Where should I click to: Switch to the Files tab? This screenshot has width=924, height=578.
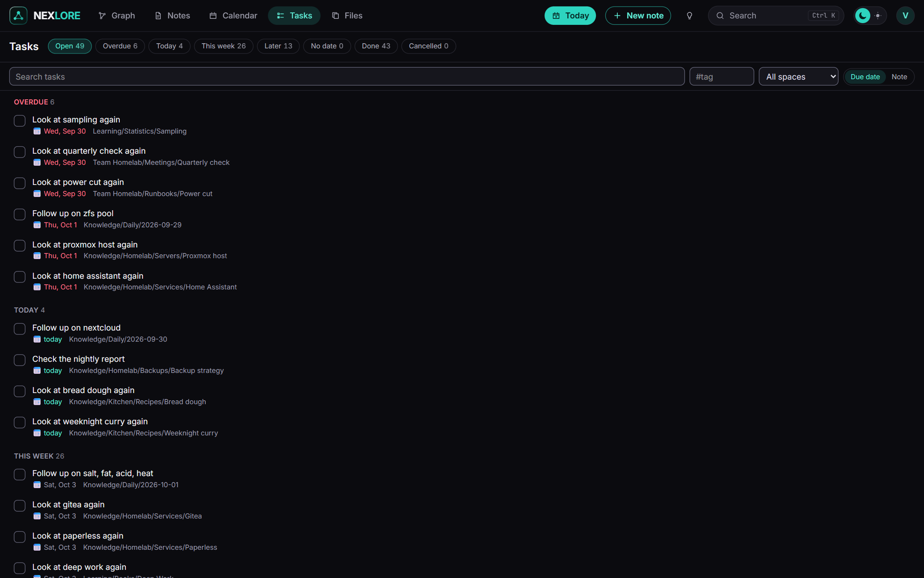347,16
